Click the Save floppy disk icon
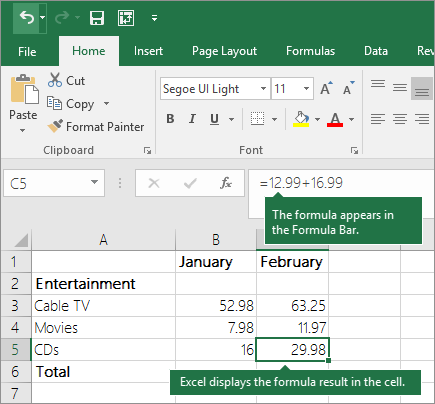This screenshot has width=435, height=404. [97, 18]
